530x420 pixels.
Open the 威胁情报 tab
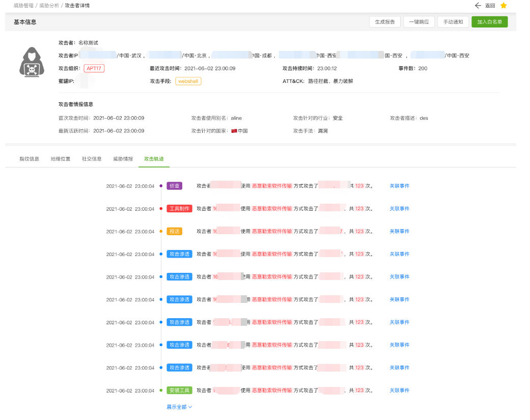click(123, 159)
